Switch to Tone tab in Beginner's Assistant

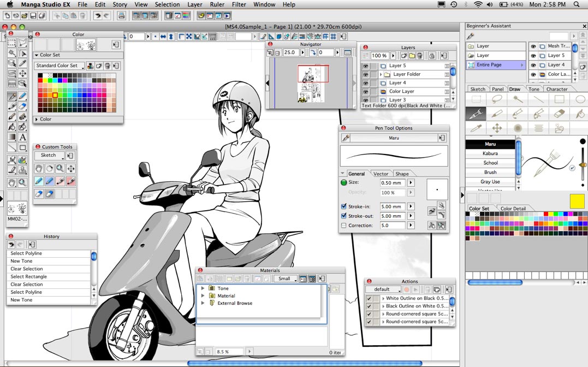pos(533,89)
